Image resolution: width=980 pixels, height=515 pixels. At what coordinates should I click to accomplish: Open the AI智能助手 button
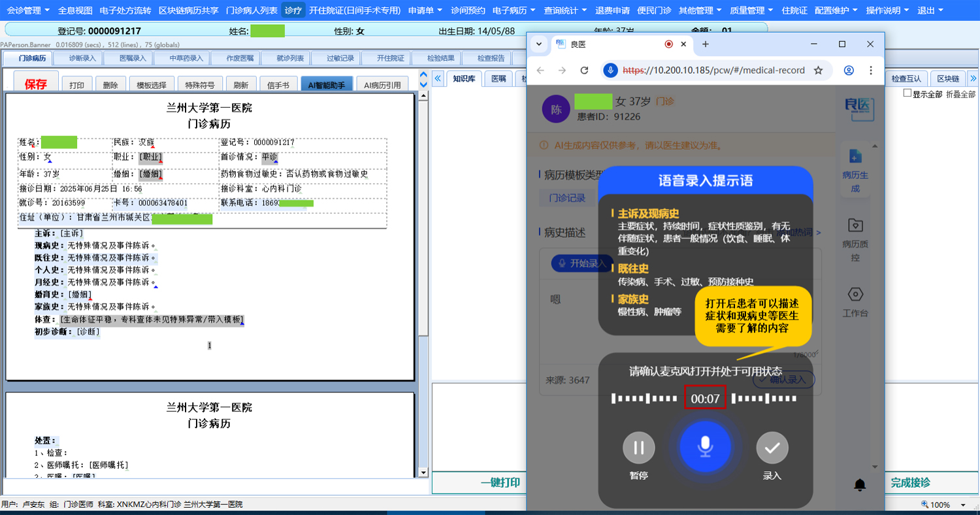(327, 85)
